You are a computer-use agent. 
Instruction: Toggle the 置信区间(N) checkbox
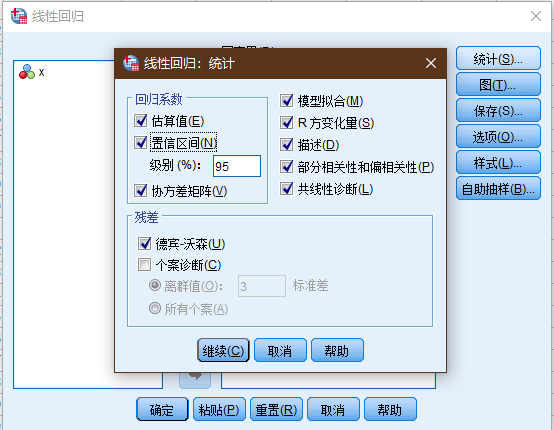click(141, 142)
